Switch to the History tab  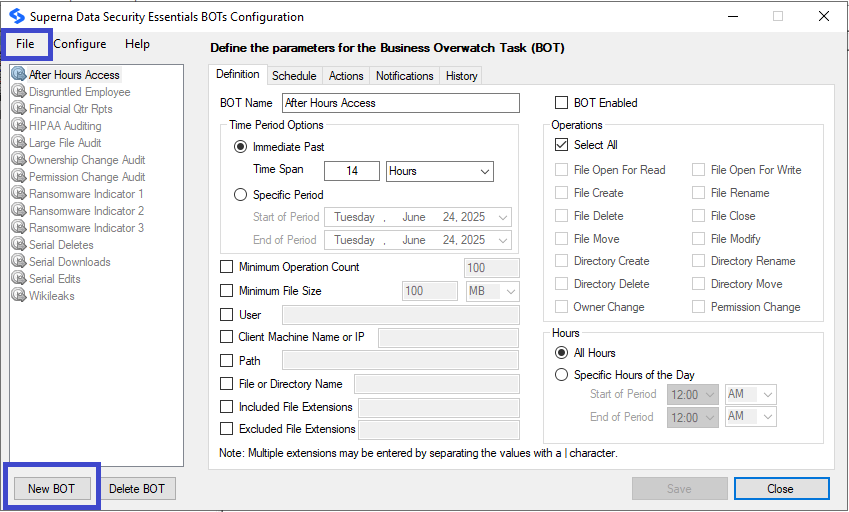(x=461, y=76)
